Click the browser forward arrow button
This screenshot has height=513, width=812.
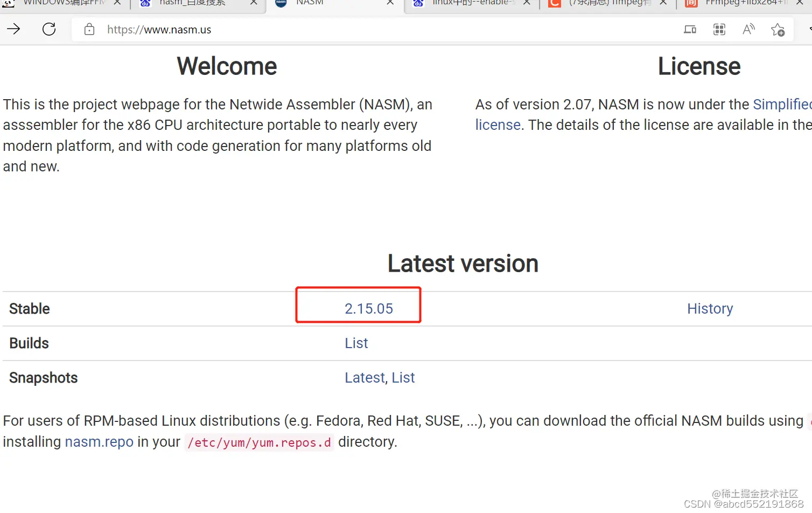coord(13,29)
